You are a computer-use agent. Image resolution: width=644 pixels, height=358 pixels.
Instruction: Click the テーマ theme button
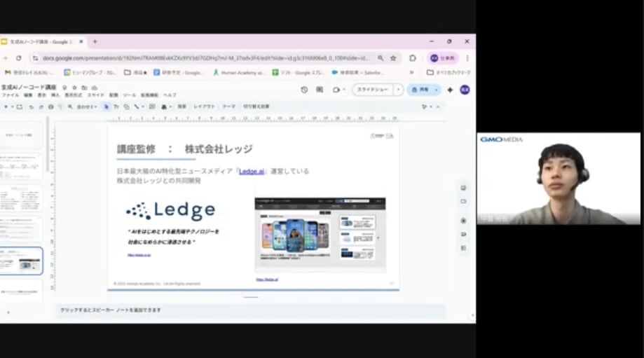(x=228, y=106)
